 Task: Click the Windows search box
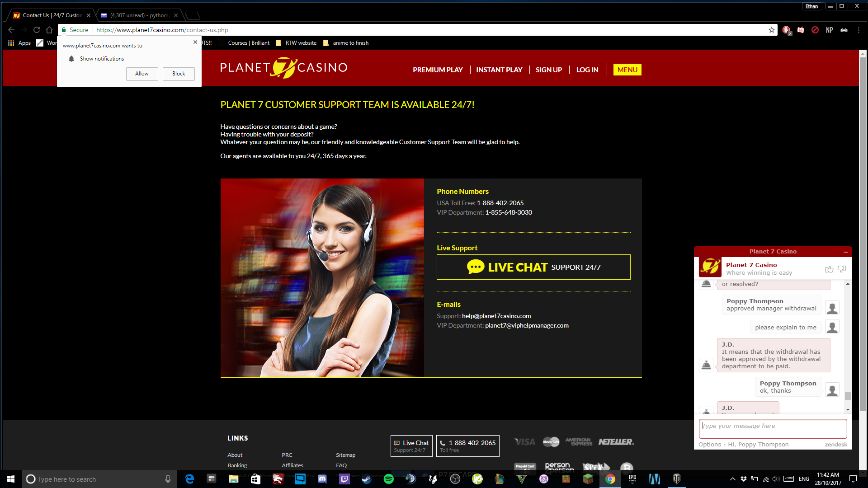pyautogui.click(x=99, y=479)
